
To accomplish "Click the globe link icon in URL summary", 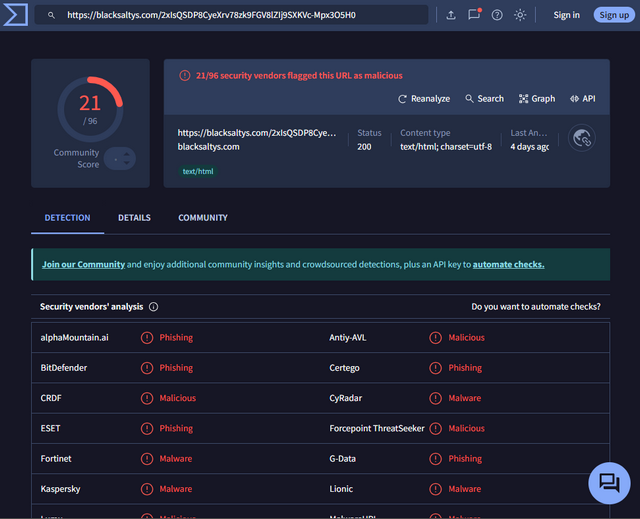I will click(x=582, y=138).
